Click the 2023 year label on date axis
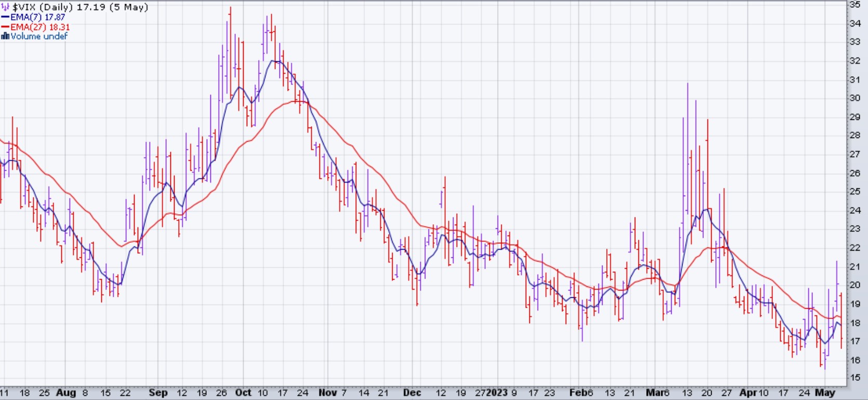This screenshot has height=400, width=868. (x=496, y=393)
